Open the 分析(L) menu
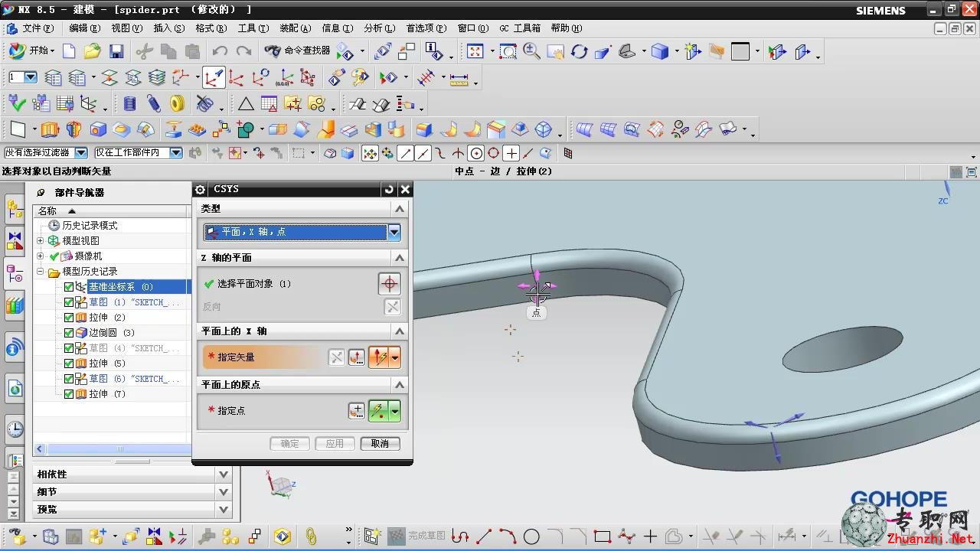Image resolution: width=980 pixels, height=551 pixels. pos(379,28)
